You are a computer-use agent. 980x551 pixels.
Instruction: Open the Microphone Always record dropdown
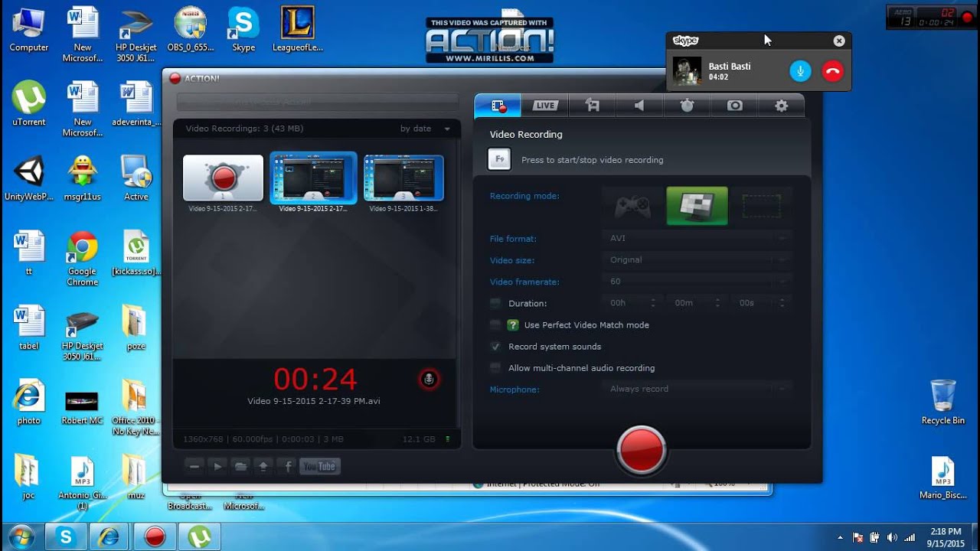[696, 389]
